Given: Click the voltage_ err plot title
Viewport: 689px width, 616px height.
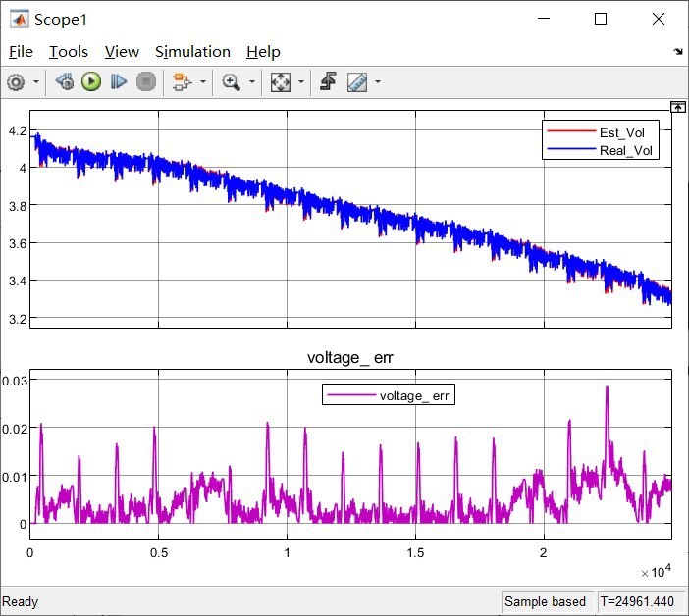Looking at the screenshot, I should tap(349, 357).
